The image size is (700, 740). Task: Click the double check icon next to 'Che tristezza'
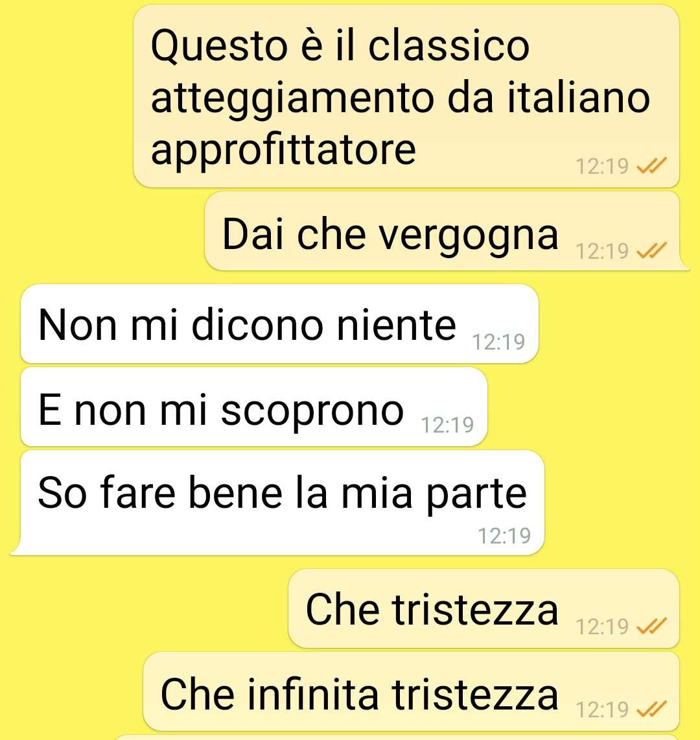coord(651,627)
